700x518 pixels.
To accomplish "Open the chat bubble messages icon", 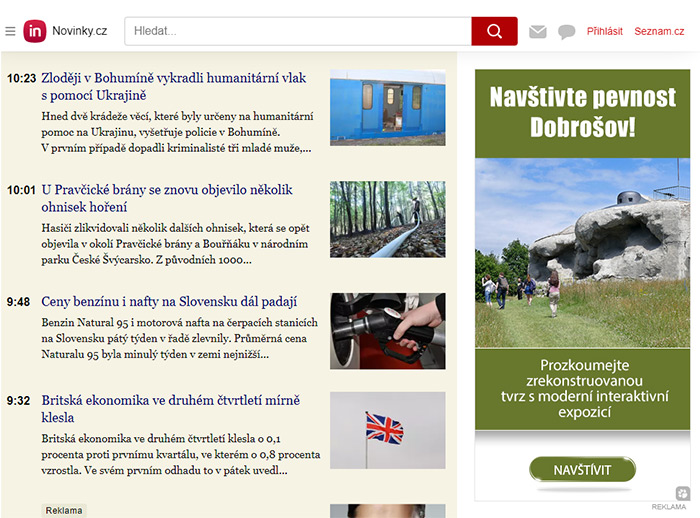I will (x=567, y=32).
